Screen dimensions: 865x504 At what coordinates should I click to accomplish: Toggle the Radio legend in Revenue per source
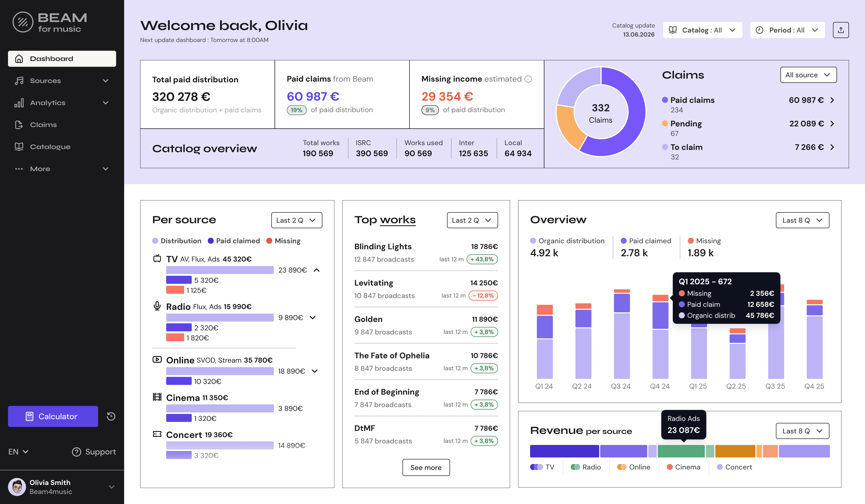[586, 467]
